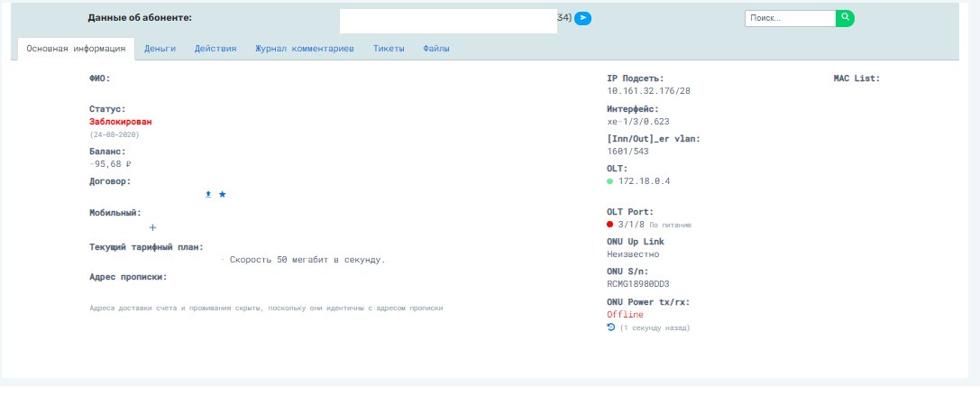980x415 pixels.
Task: Click the По питанию label
Action: coord(670,225)
